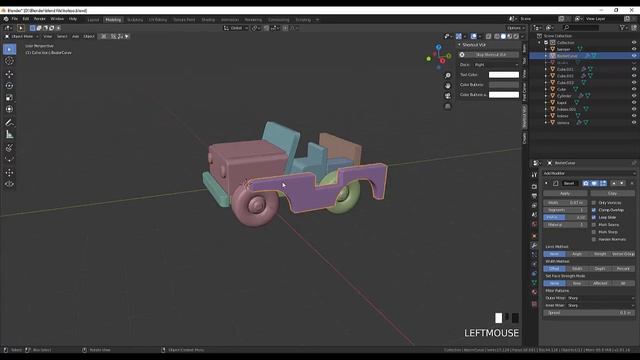This screenshot has width=640, height=360.
Task: Switch to the Shading workspace tab
Action: point(208,20)
